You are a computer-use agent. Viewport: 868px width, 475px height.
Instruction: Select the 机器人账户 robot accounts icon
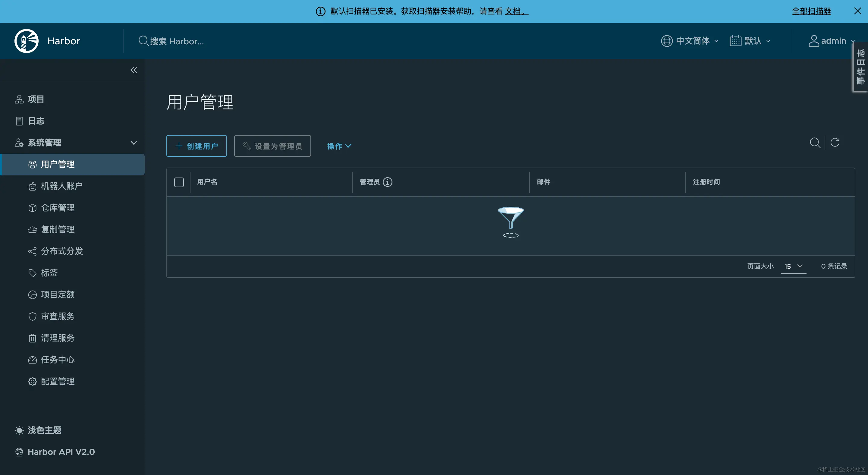coord(32,186)
